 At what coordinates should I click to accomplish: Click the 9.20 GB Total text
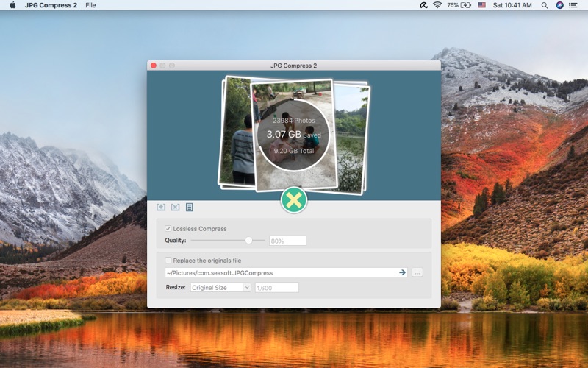pos(293,151)
